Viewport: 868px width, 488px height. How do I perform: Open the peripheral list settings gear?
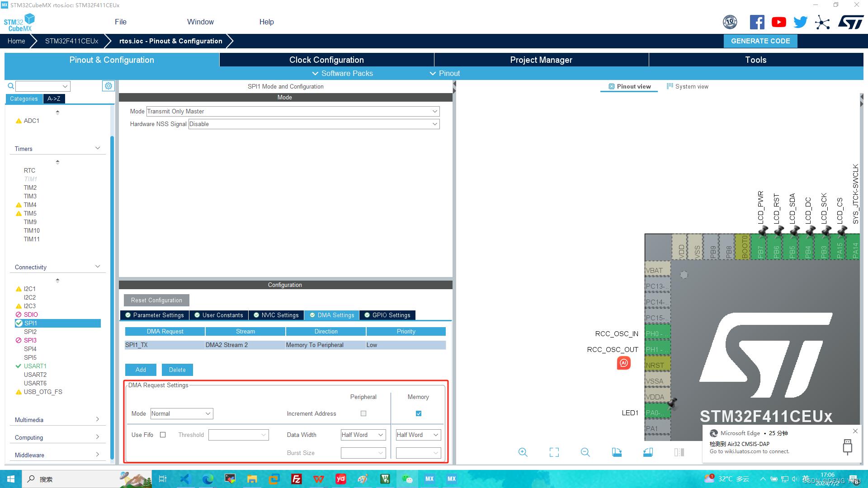pyautogui.click(x=108, y=86)
